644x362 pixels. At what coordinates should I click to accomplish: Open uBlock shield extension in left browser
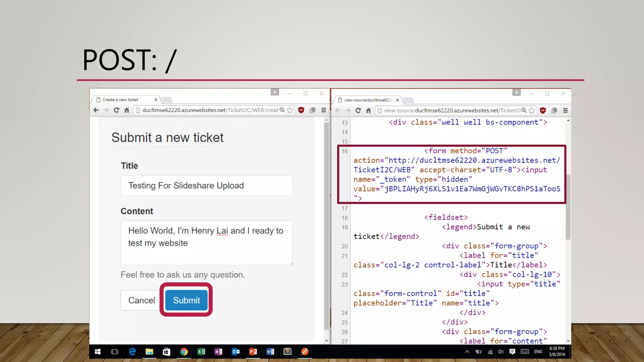[x=301, y=110]
